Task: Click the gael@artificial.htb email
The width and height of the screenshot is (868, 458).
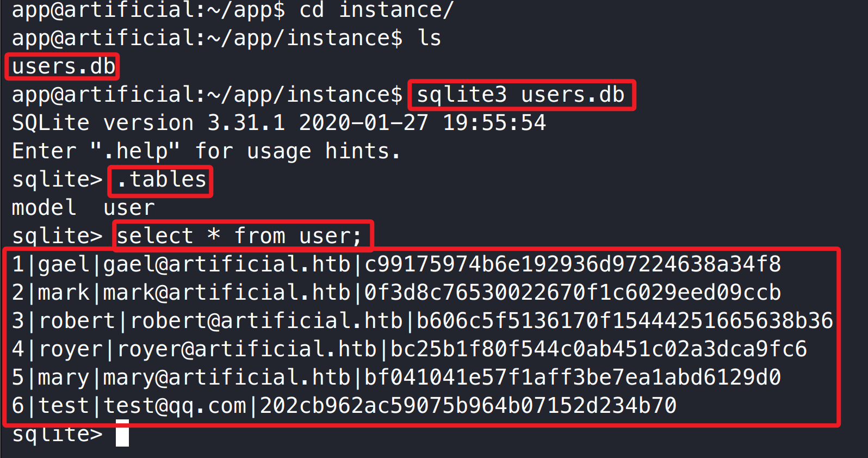Action: pos(227,264)
